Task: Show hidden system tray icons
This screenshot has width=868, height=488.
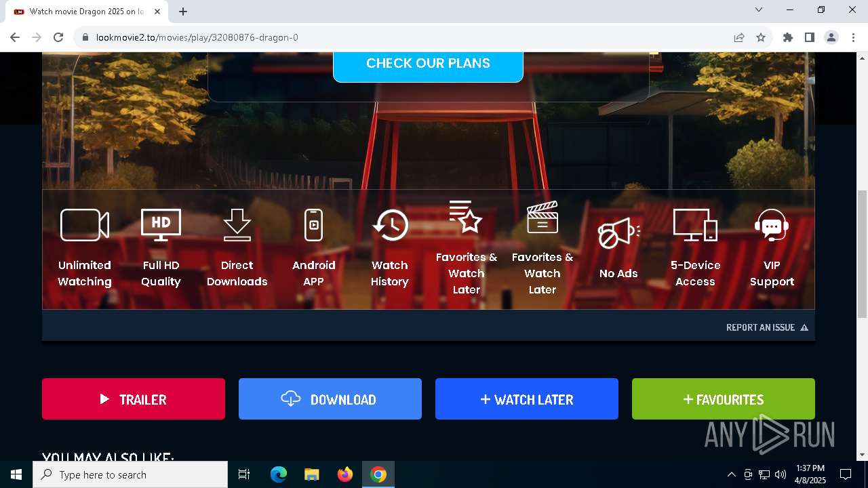Action: 731,474
